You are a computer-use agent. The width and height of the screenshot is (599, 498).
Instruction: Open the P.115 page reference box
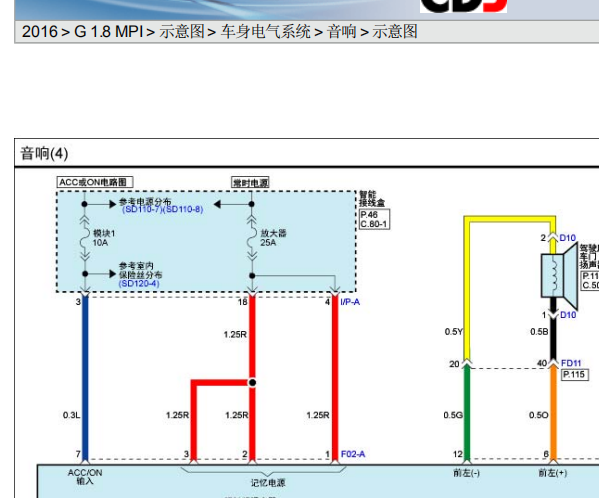pos(574,374)
